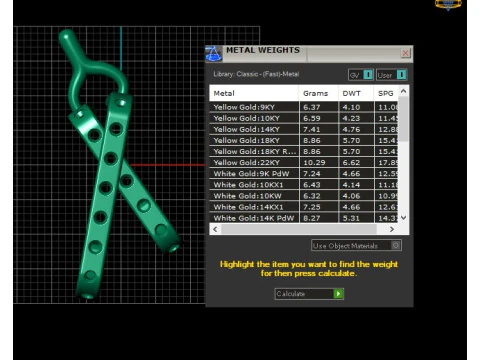Select the Yellow Gold:18KY R... row
Image resolution: width=480 pixels, height=360 pixels.
click(x=304, y=151)
